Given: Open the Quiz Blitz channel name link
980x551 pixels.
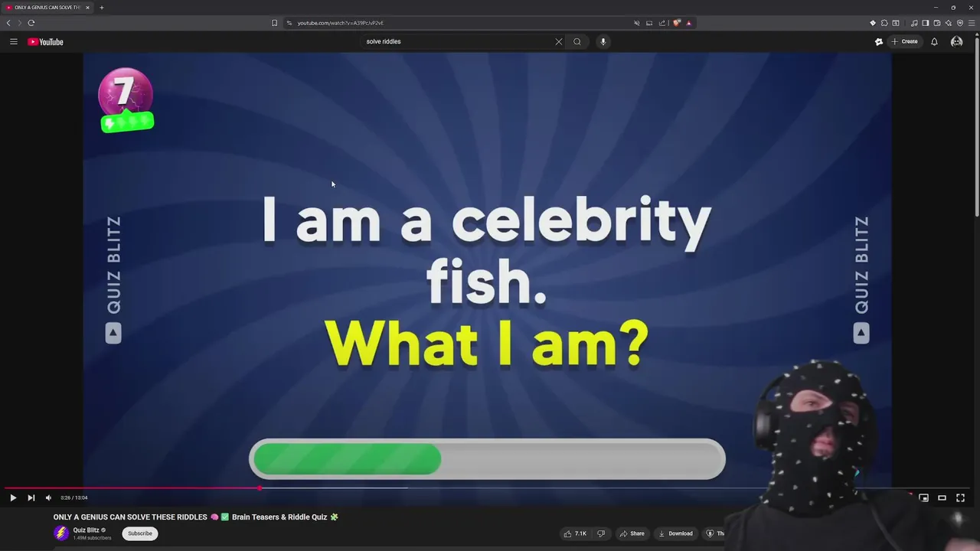Looking at the screenshot, I should (86, 530).
